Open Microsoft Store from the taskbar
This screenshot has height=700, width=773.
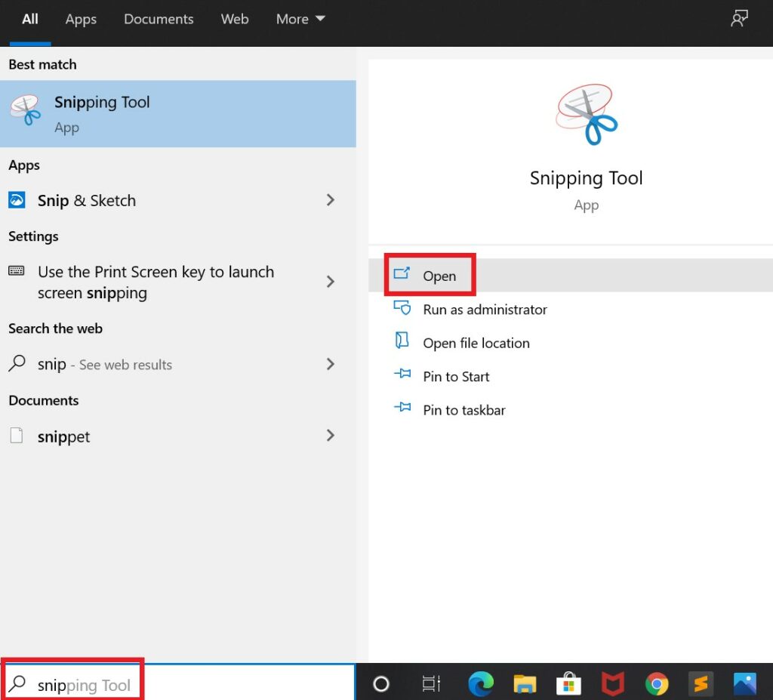pyautogui.click(x=568, y=684)
